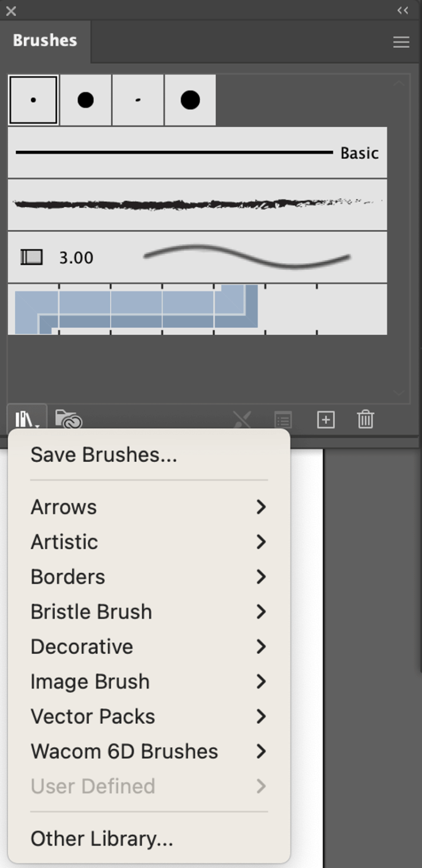Open the Brushes panel flyout menu
The image size is (422, 868).
(x=401, y=41)
